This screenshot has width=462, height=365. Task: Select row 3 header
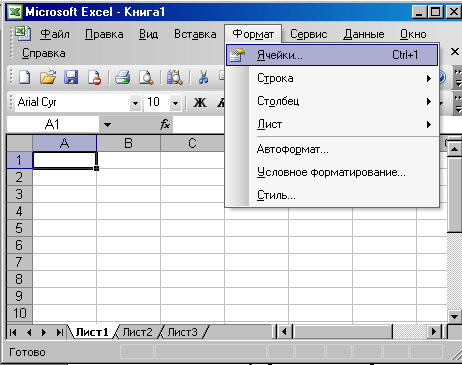pos(19,194)
